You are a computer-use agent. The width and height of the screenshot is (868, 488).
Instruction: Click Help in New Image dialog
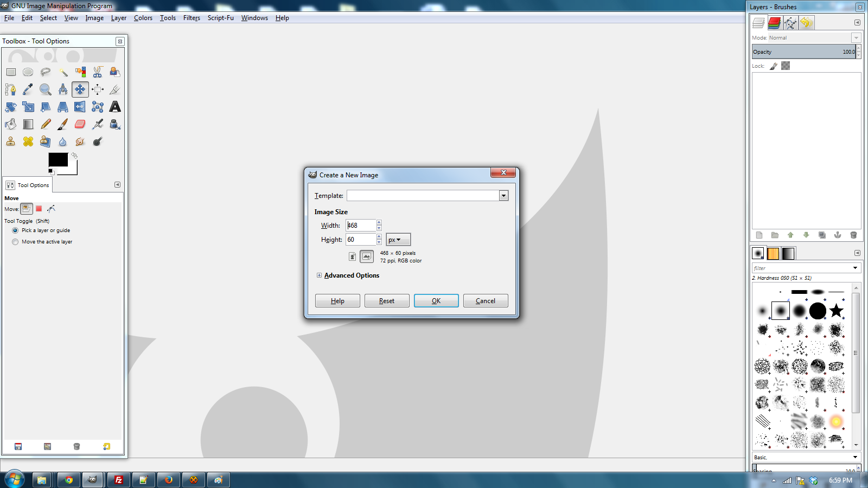click(x=337, y=301)
